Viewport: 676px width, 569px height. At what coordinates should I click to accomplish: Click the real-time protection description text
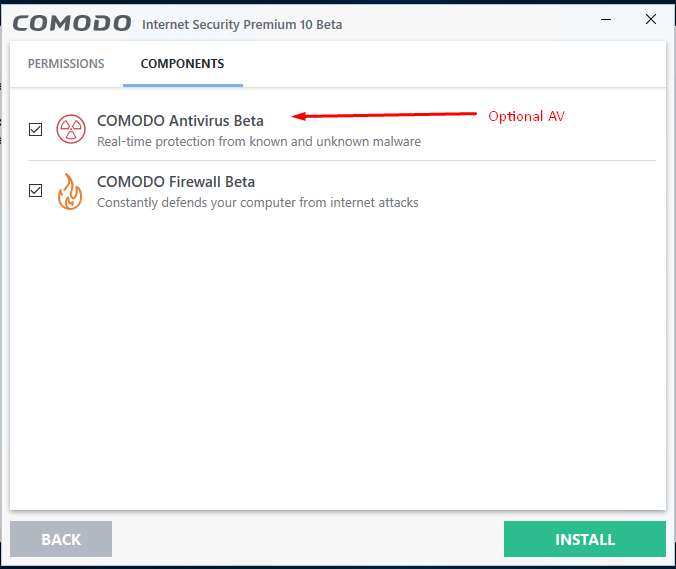coord(258,142)
